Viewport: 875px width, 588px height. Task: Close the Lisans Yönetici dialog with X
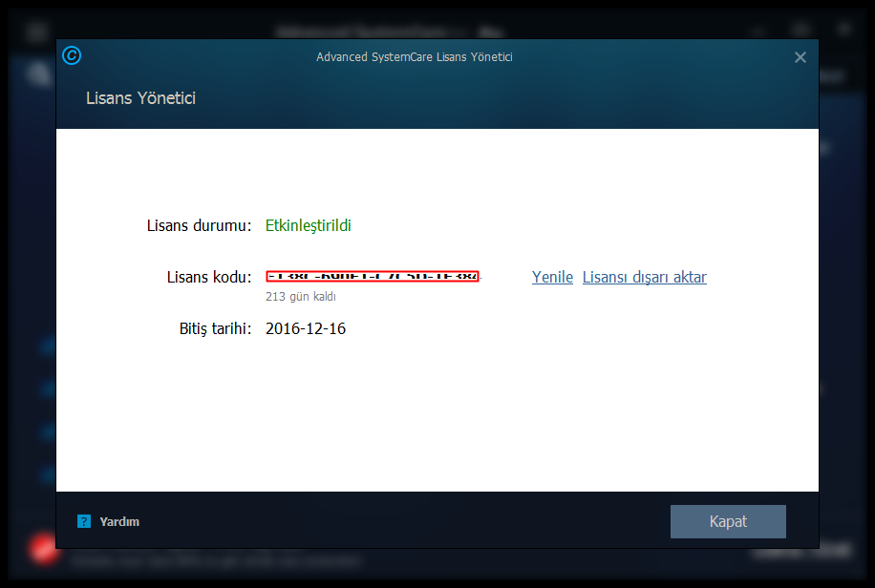click(x=800, y=57)
